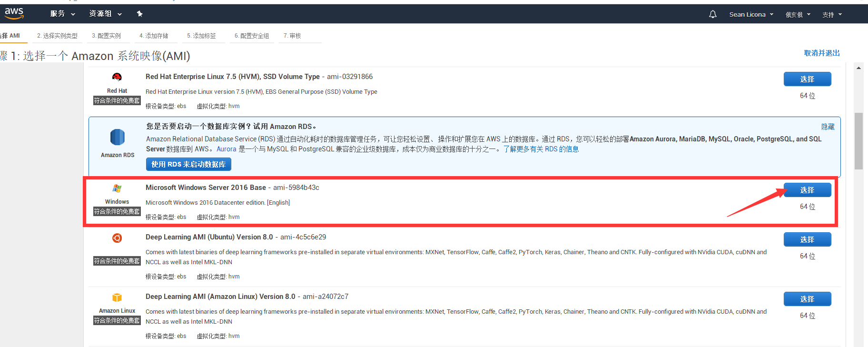Open the 支持 support dropdown
Viewport: 868px width, 347px height.
832,14
